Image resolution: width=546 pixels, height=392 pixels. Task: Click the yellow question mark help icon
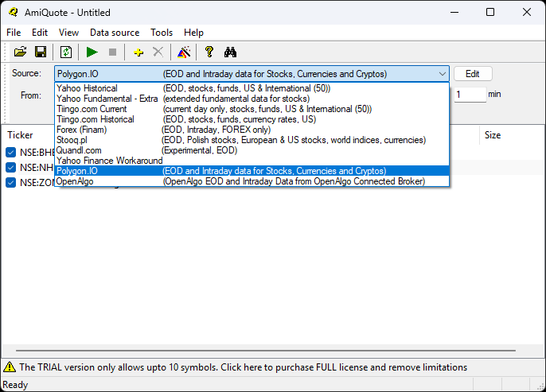coord(209,52)
